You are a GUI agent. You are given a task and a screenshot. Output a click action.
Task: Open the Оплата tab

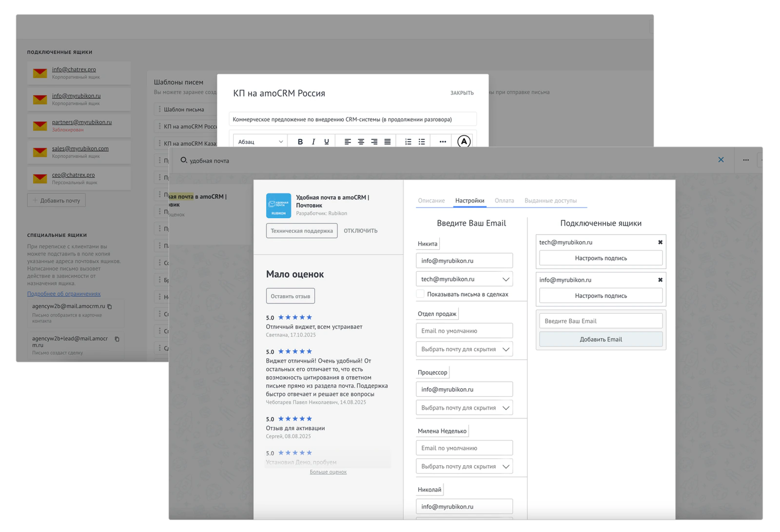505,201
